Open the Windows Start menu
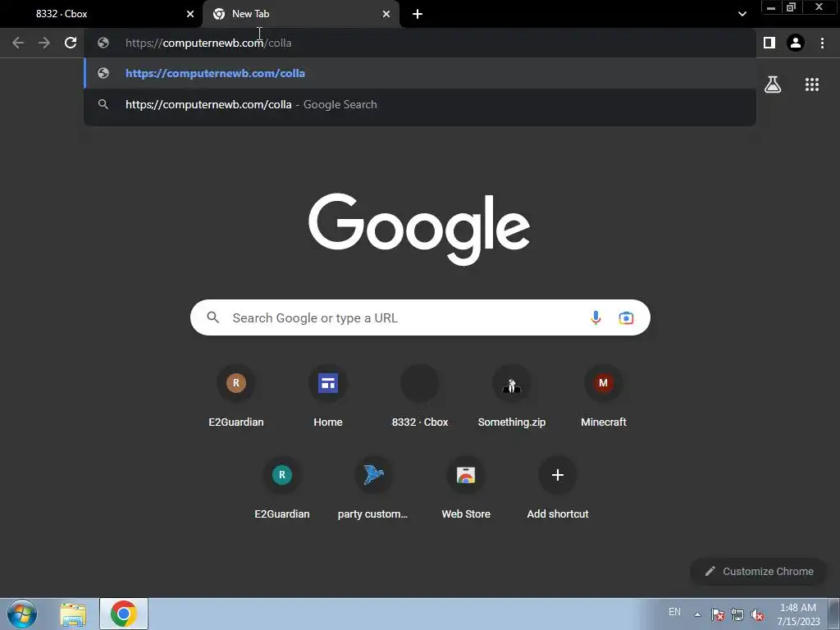 click(x=22, y=614)
